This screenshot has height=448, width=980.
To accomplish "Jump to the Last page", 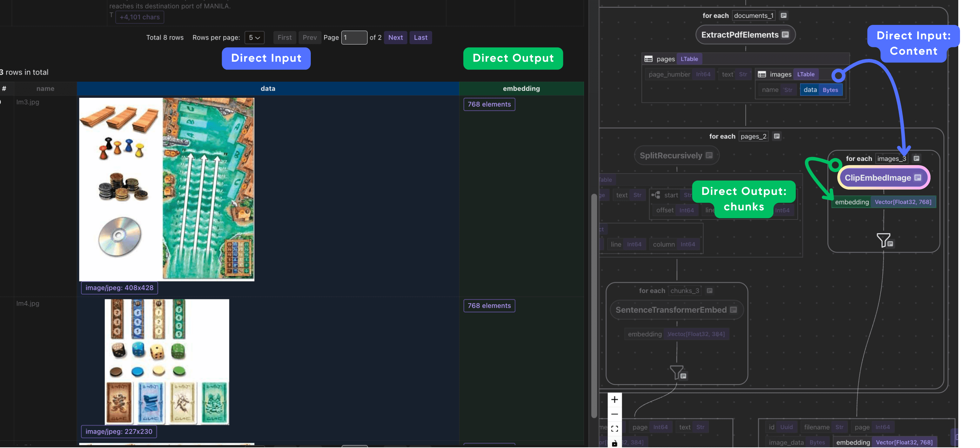I will coord(421,37).
